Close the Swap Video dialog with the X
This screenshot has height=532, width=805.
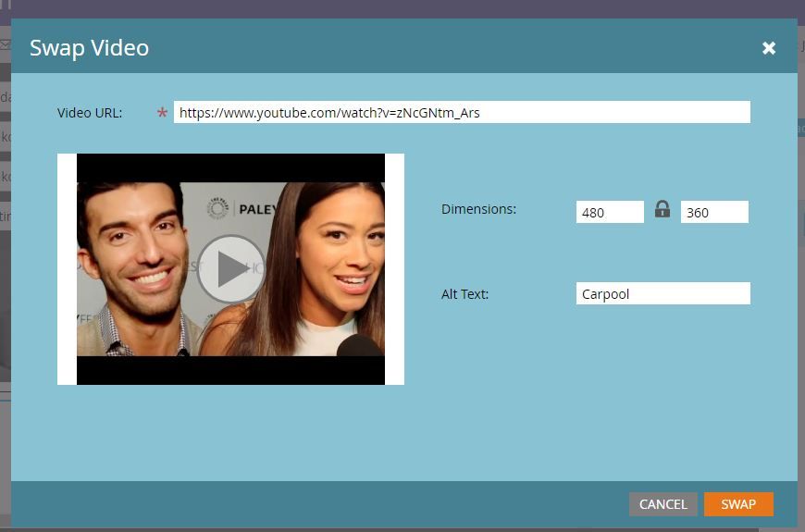(769, 48)
